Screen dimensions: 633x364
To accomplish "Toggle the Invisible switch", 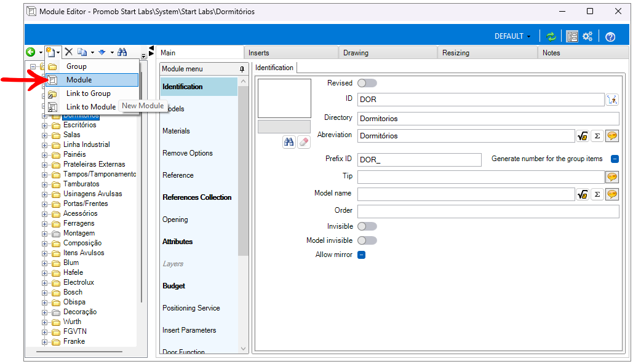I will [x=367, y=226].
